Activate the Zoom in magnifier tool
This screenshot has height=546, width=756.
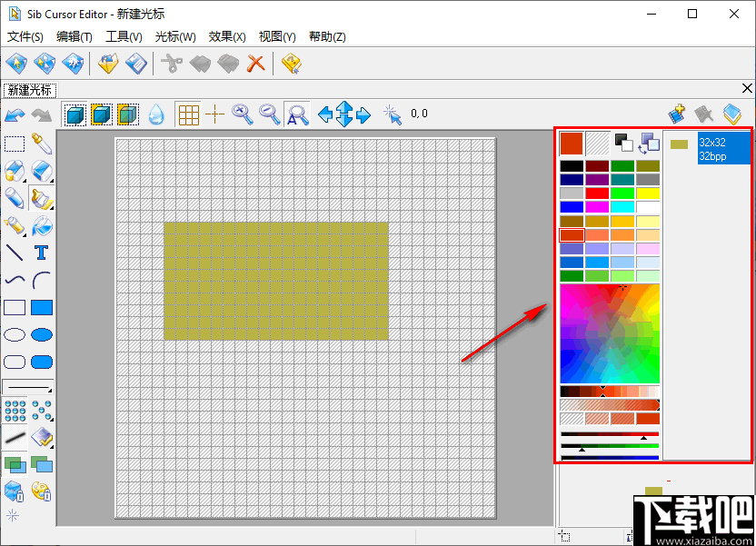239,113
